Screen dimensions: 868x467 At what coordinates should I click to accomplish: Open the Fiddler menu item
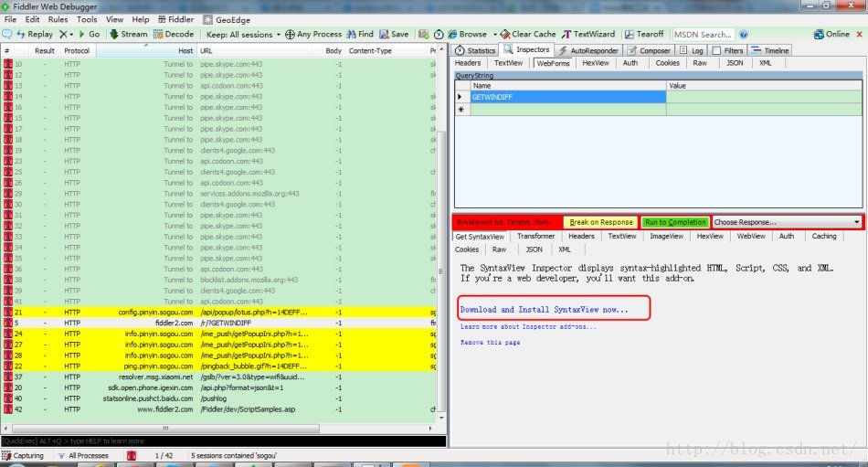point(175,19)
